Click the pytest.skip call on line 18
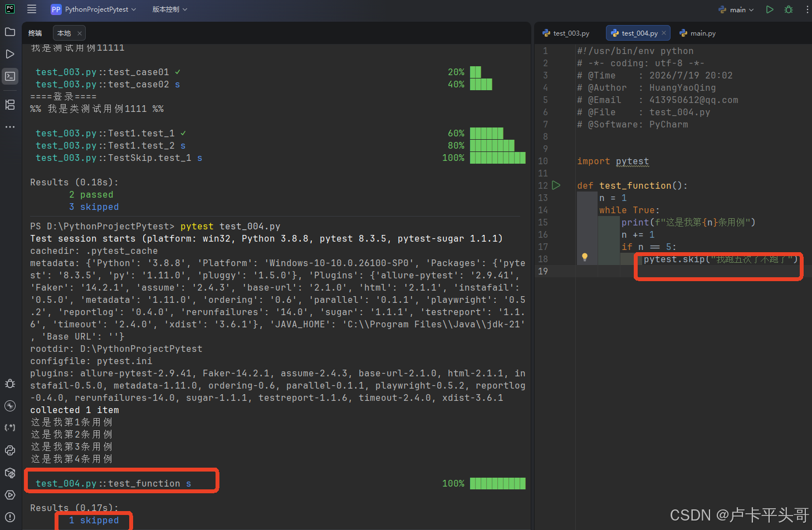The height and width of the screenshot is (530, 812). tap(721, 259)
